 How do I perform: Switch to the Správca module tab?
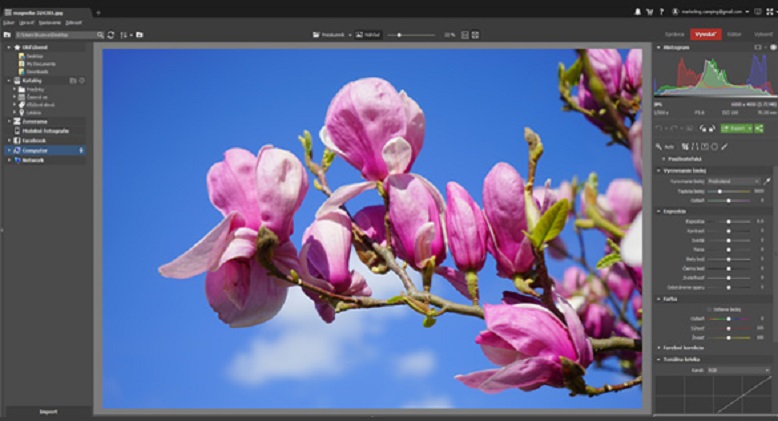point(674,35)
